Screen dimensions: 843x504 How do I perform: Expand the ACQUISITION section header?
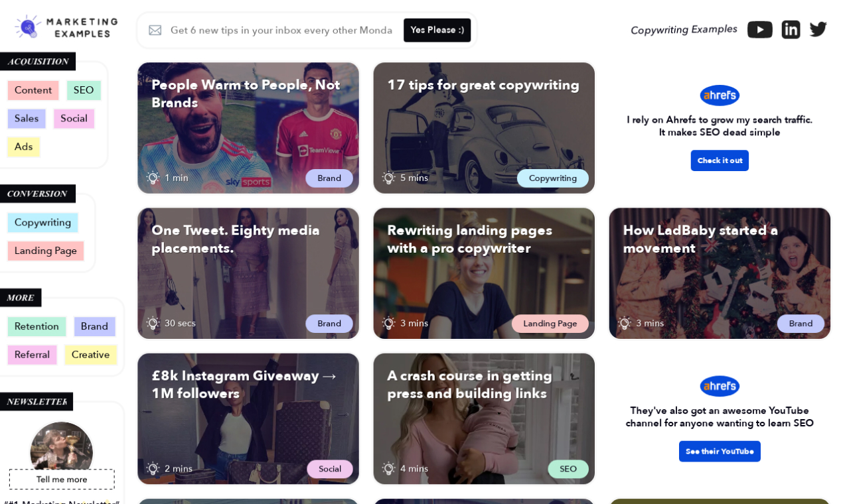pyautogui.click(x=38, y=61)
